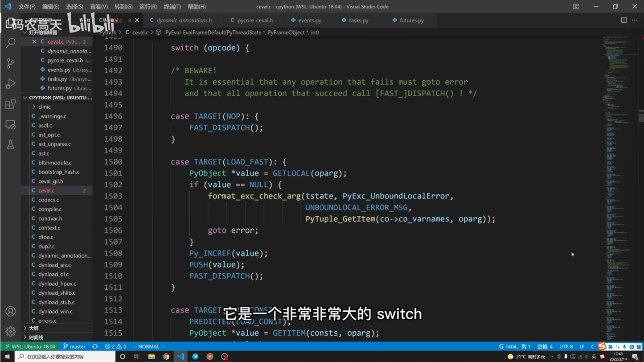Click the master branch in status bar
This screenshot has width=644, height=362.
(74, 346)
